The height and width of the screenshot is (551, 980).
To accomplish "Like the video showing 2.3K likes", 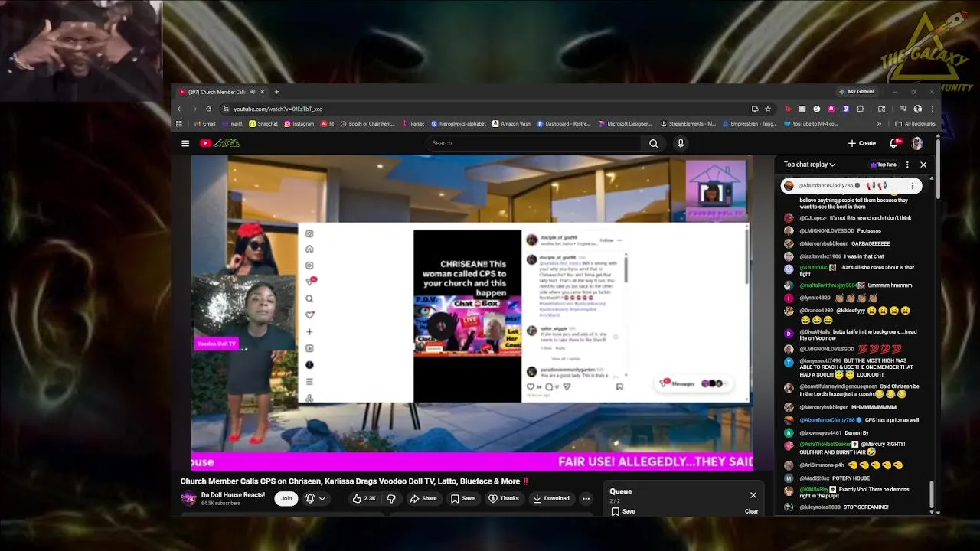I will (364, 499).
